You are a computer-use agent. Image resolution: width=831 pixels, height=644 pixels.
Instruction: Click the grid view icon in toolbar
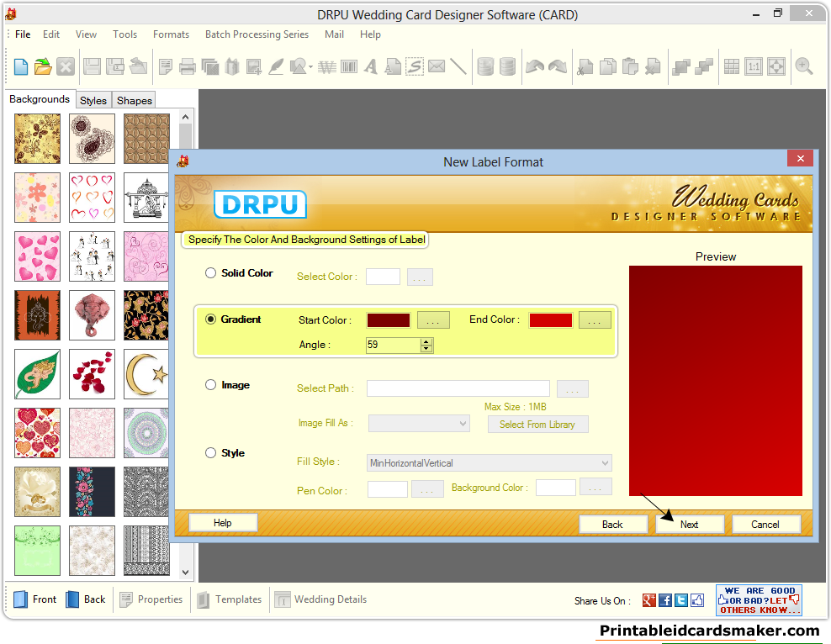(732, 66)
